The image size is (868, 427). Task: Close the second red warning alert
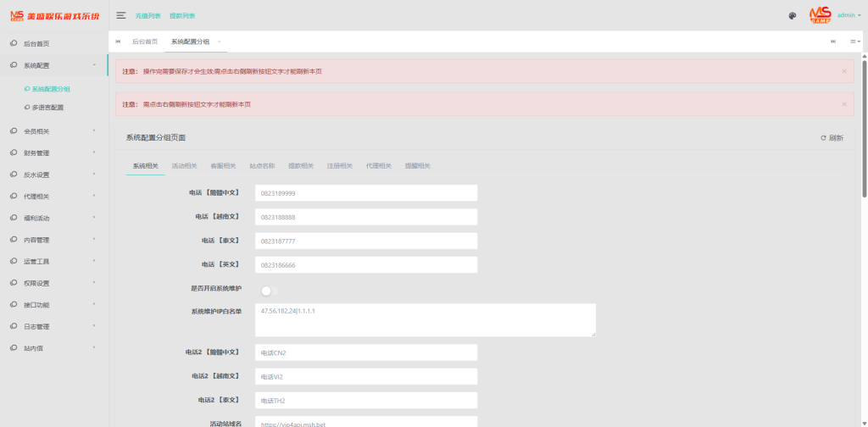click(843, 104)
